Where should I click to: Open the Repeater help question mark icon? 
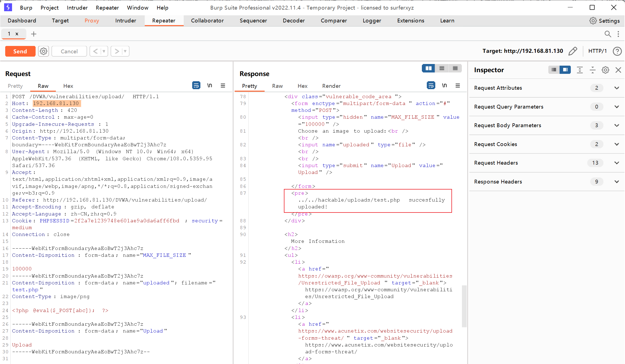click(617, 51)
